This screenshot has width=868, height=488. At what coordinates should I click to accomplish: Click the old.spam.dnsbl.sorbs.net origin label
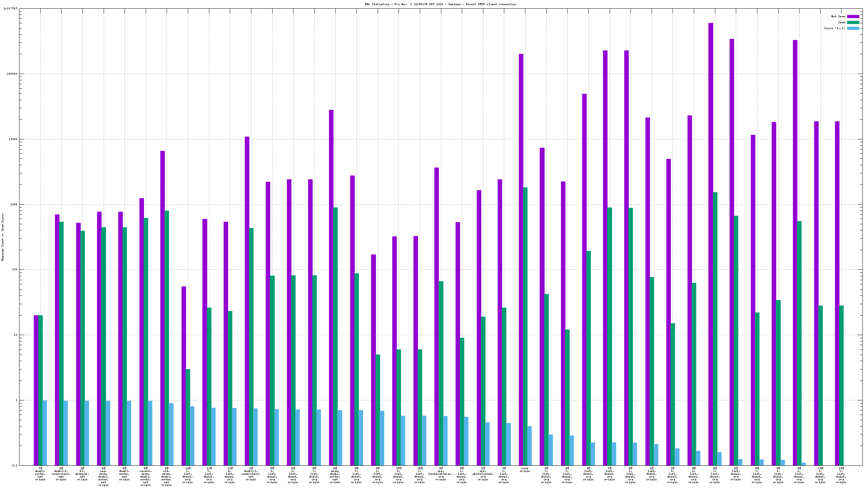[167, 477]
